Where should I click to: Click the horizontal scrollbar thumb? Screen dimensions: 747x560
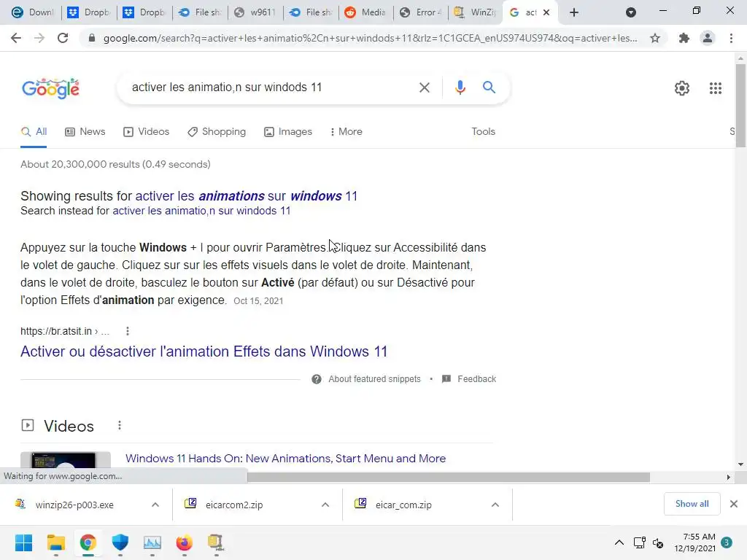click(x=449, y=477)
